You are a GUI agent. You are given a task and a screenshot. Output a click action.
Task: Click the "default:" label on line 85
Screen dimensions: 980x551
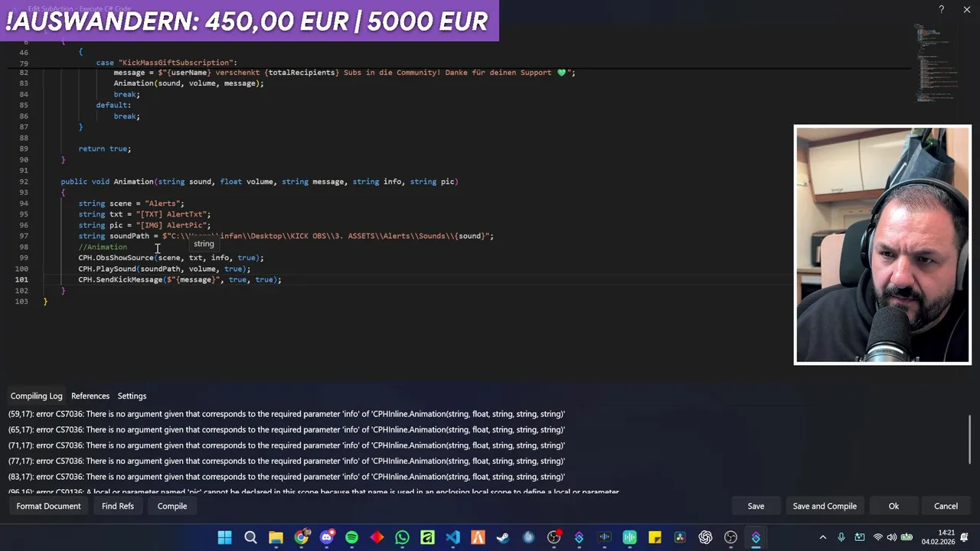(113, 105)
